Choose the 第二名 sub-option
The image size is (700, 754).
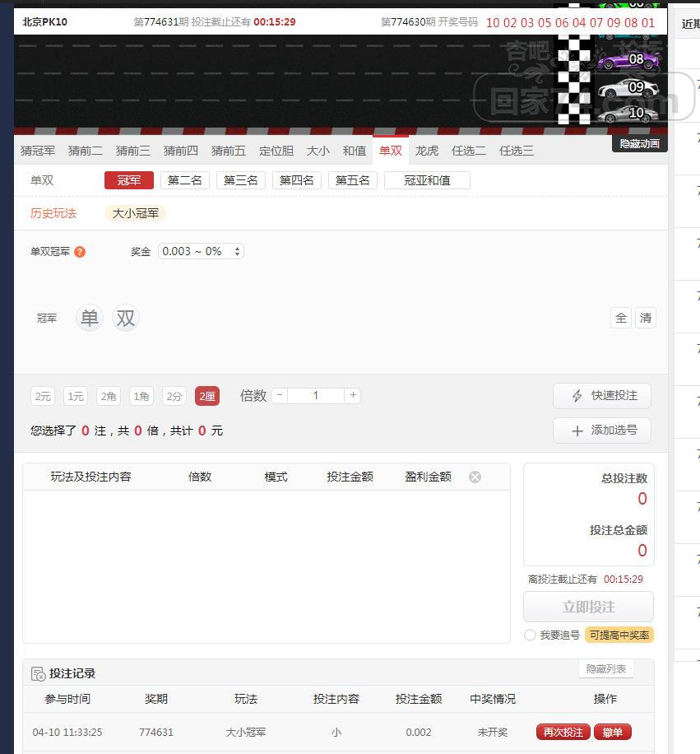click(185, 180)
